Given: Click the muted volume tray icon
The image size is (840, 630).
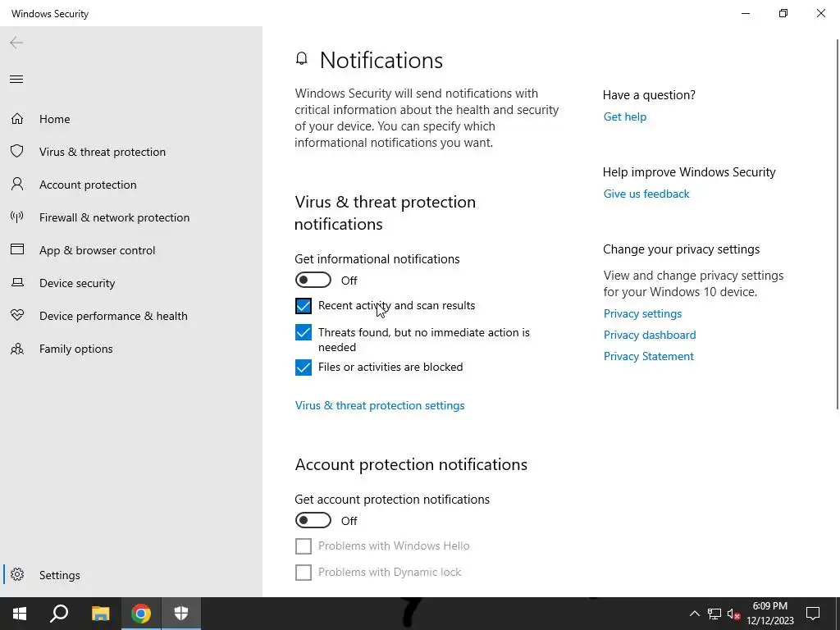Looking at the screenshot, I should click(733, 614).
